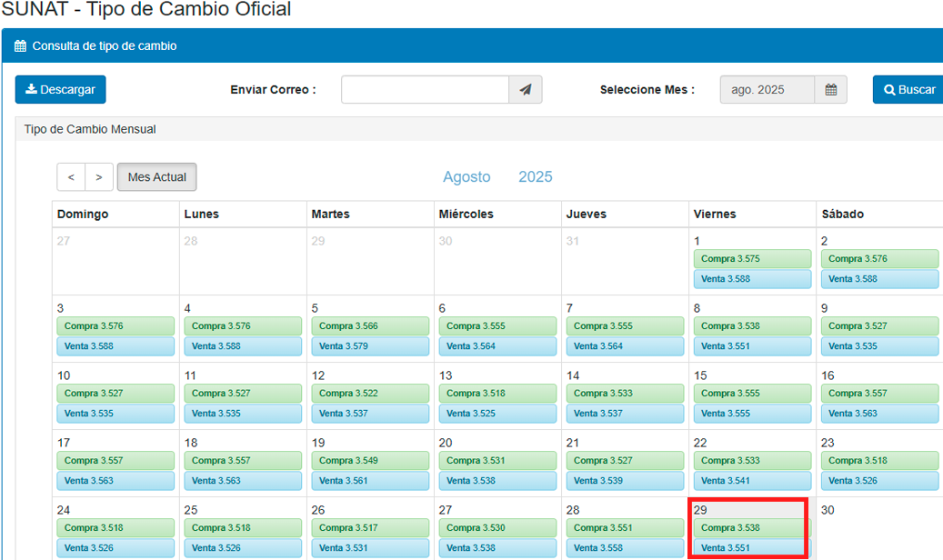Click Compra 3.576 on August 4
The image size is (943, 560).
click(x=243, y=326)
